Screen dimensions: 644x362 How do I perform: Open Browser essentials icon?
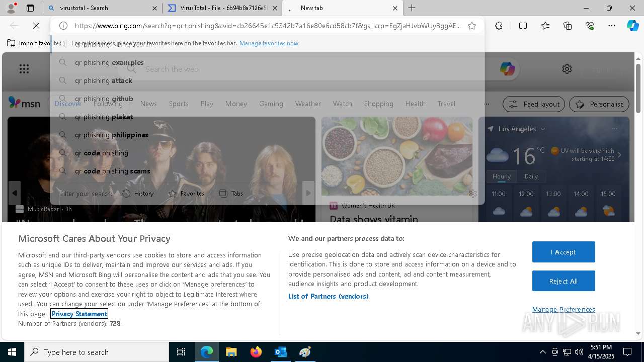pyautogui.click(x=590, y=26)
